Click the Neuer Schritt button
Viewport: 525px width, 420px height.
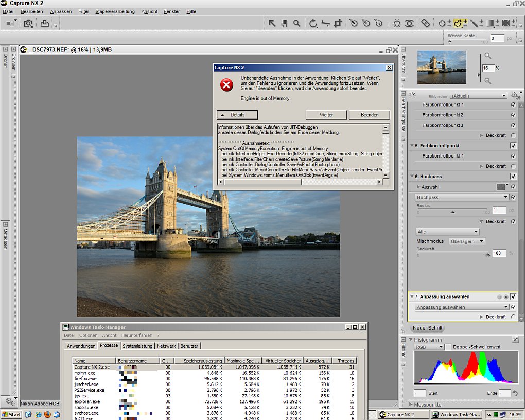[x=427, y=328]
